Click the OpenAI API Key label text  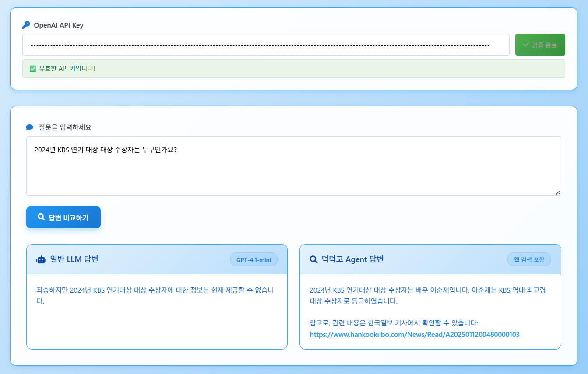(58, 25)
